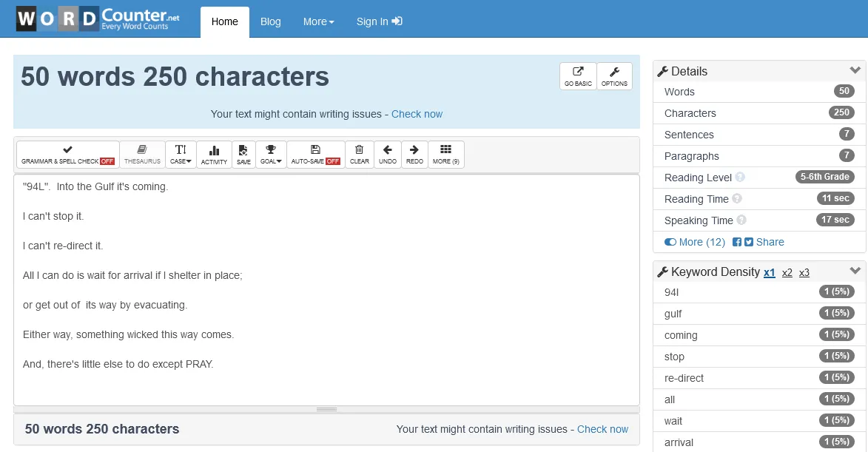Click inside the text editor area

326,290
